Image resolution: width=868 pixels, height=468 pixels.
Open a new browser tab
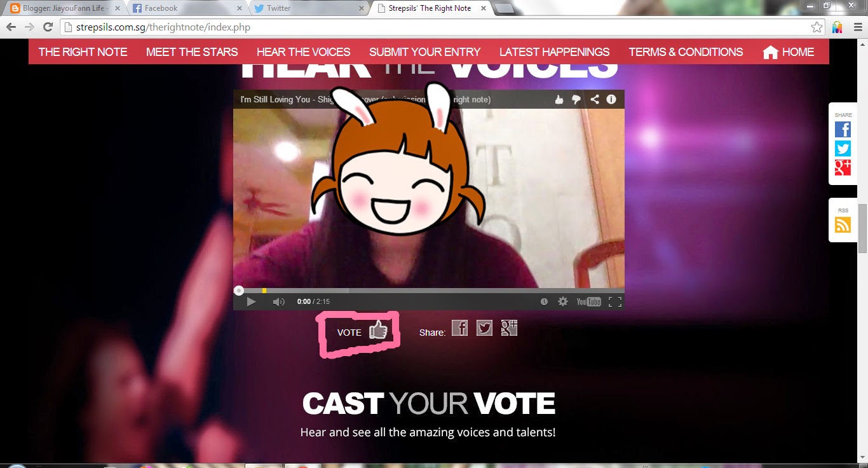504,9
